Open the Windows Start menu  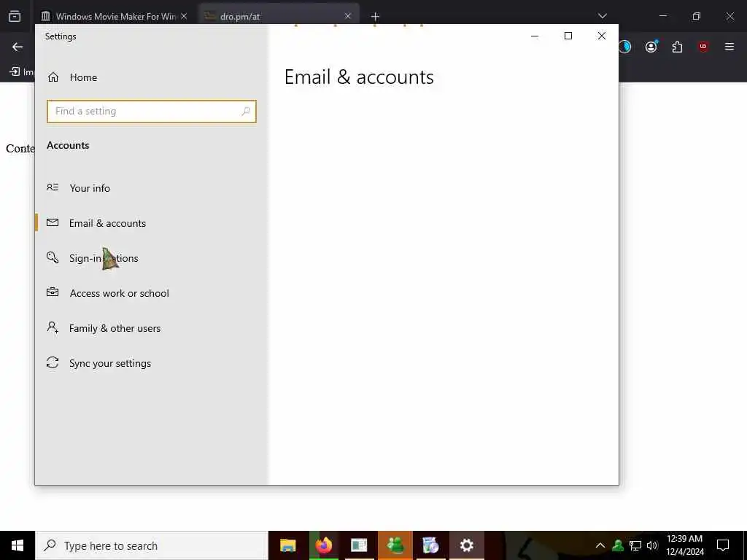(18, 545)
